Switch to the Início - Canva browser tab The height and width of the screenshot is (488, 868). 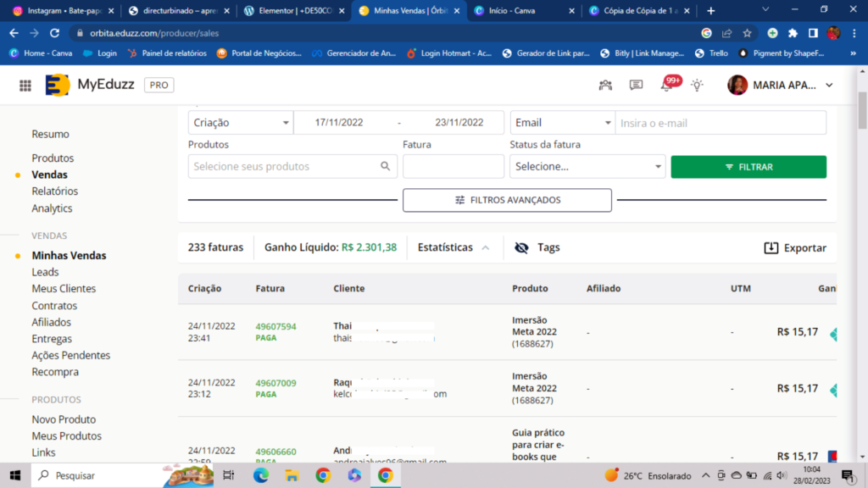click(x=515, y=11)
